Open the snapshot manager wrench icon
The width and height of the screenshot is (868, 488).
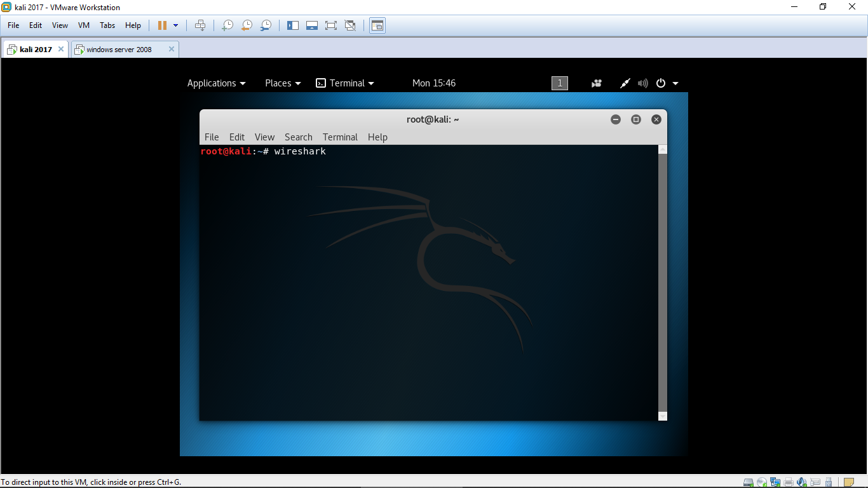click(266, 25)
